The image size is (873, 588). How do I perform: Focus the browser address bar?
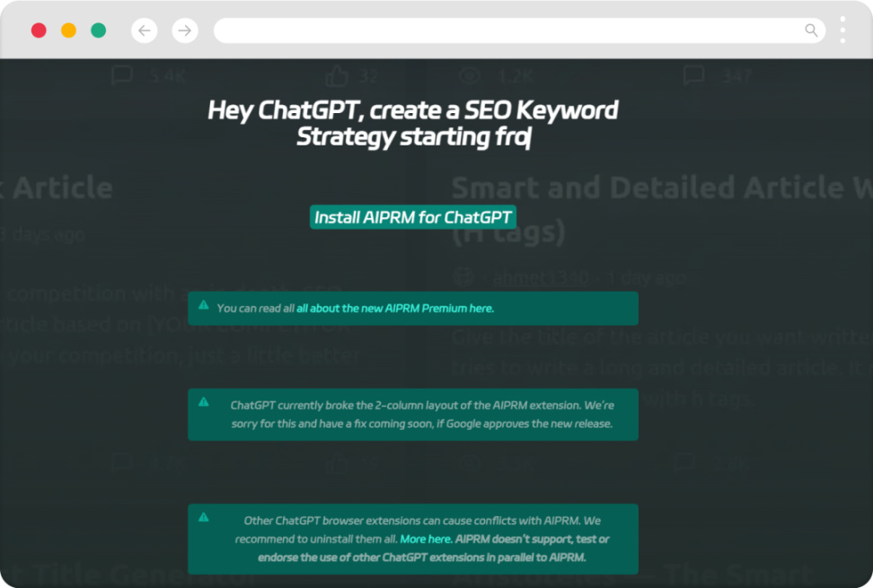[519, 30]
